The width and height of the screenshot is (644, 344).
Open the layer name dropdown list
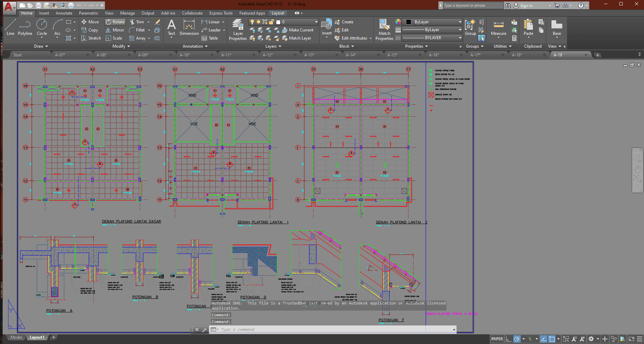(x=316, y=22)
